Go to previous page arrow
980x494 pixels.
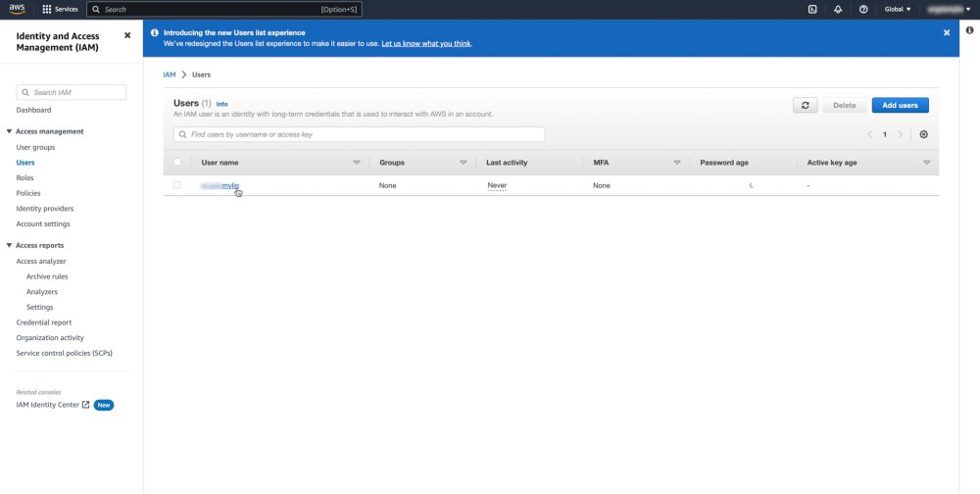point(869,134)
